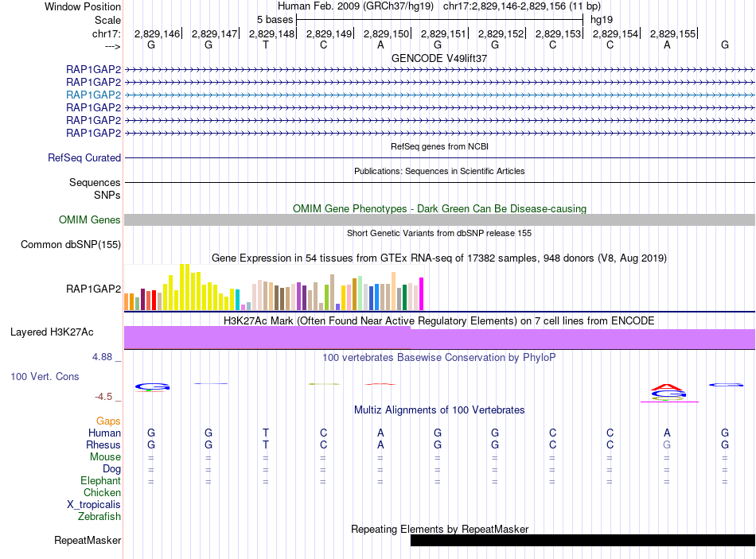The image size is (756, 559).
Task: Open Publications: Sequences in Scientific Articles title
Action: tap(439, 171)
